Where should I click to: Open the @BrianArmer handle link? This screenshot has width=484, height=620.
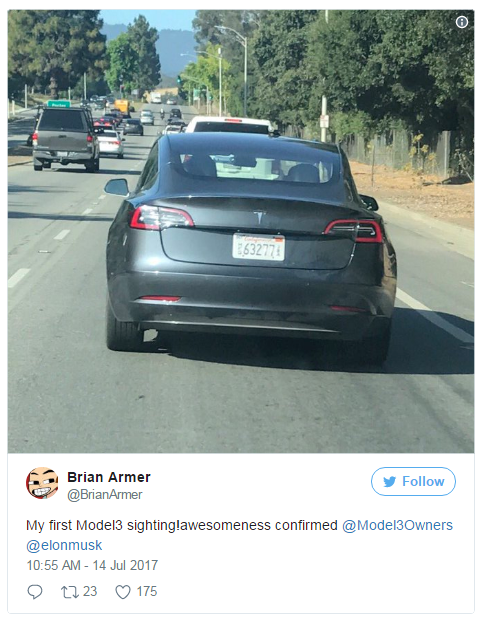(x=104, y=495)
